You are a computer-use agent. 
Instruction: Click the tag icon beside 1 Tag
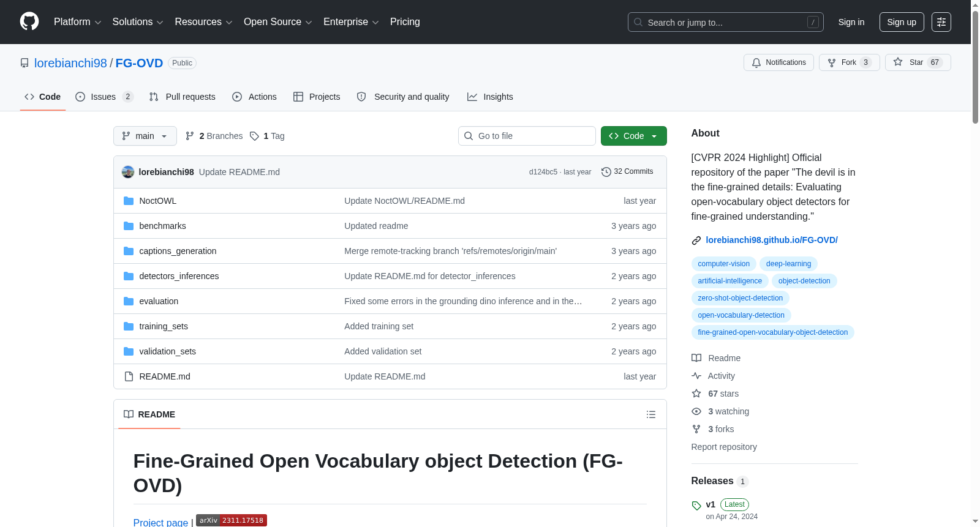pyautogui.click(x=255, y=136)
